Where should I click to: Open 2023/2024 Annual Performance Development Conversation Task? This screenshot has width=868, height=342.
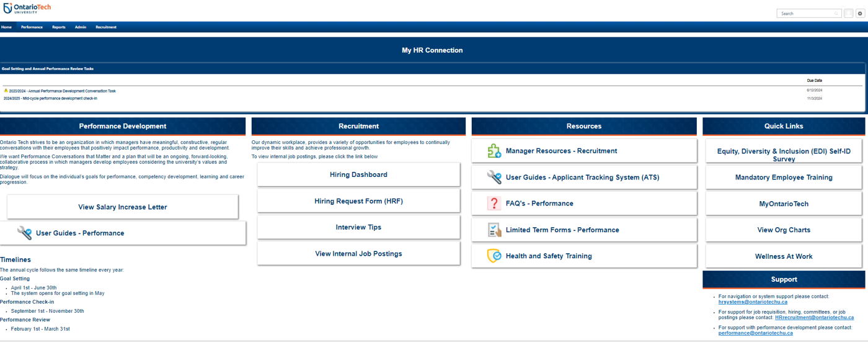62,91
